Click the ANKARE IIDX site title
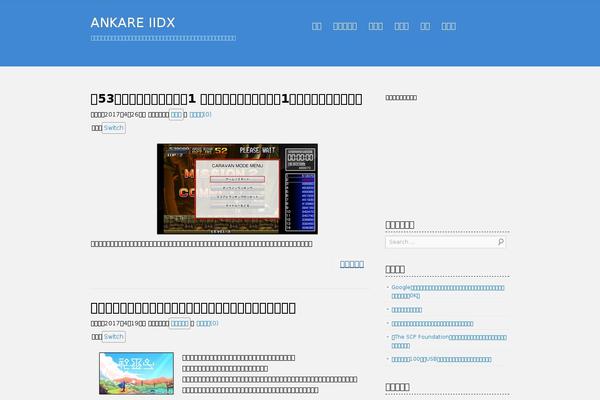 tap(133, 23)
